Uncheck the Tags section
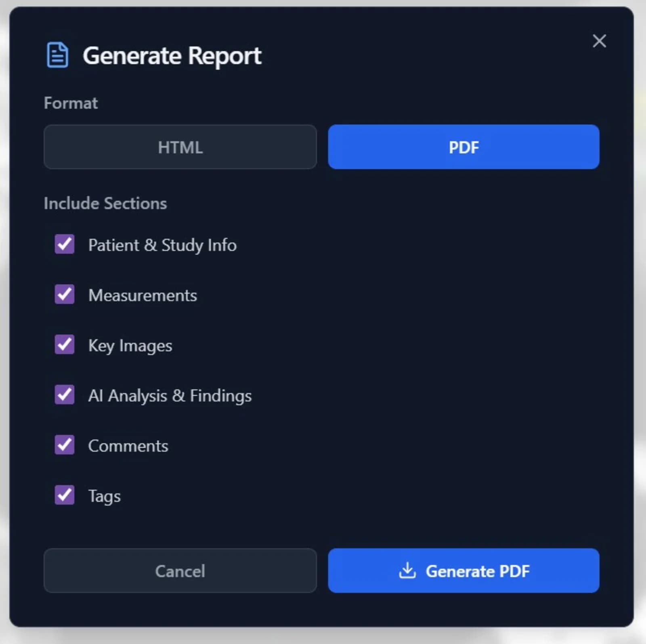The width and height of the screenshot is (646, 644). pos(64,495)
